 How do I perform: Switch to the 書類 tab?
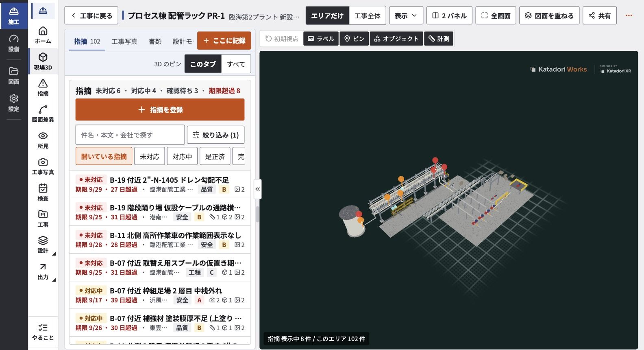click(x=155, y=41)
